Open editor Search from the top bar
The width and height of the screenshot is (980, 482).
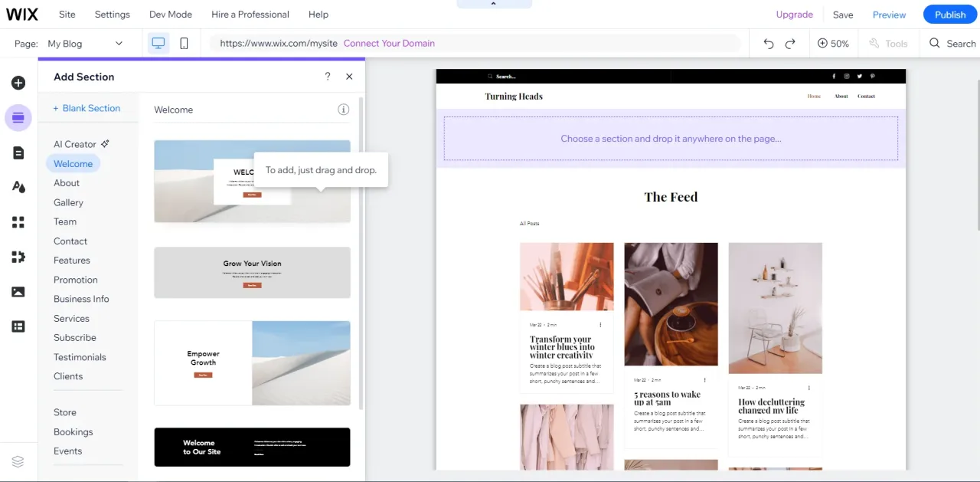coord(952,44)
